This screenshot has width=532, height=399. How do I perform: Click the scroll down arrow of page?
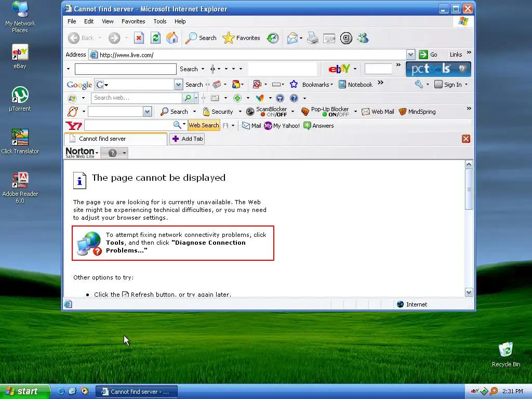click(x=469, y=292)
